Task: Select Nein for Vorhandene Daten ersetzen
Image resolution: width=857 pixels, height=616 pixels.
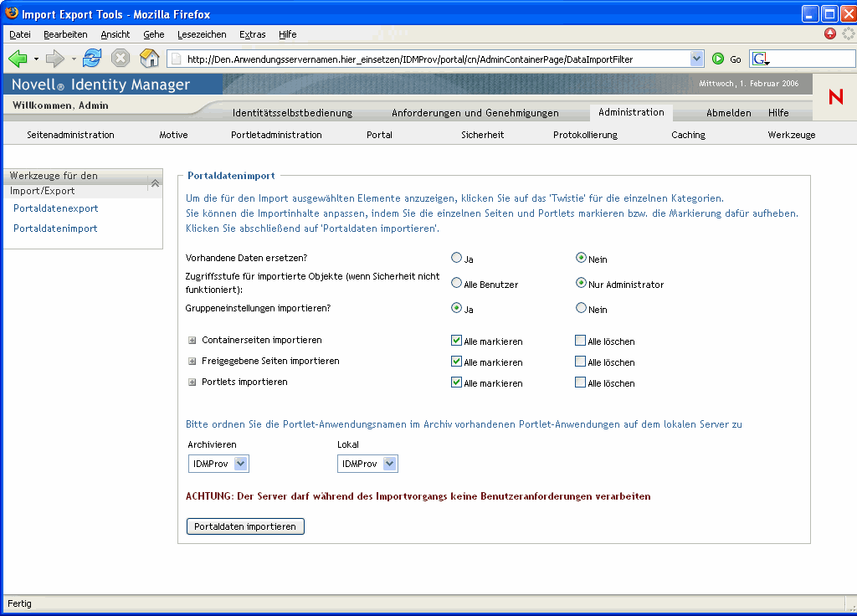Action: coord(581,258)
